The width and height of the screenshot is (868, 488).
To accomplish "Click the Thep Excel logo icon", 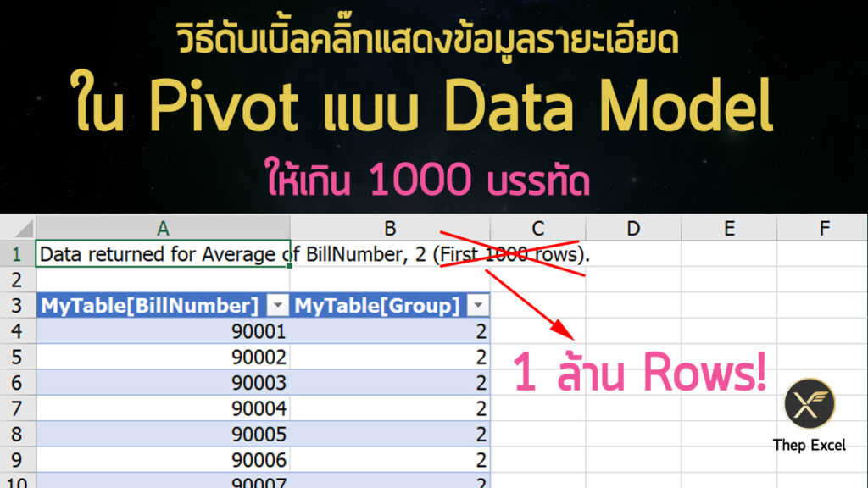I will coord(810,403).
